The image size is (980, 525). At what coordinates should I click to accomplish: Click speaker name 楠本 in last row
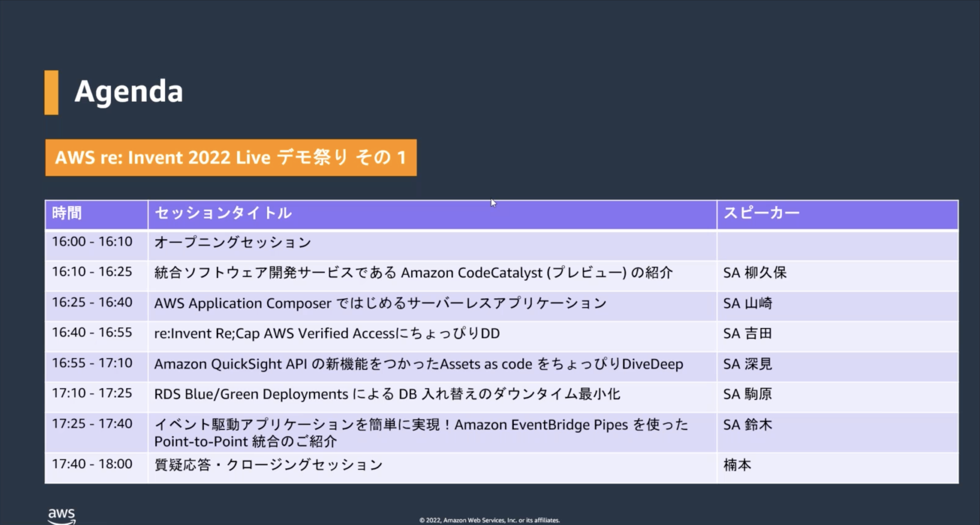tap(737, 465)
